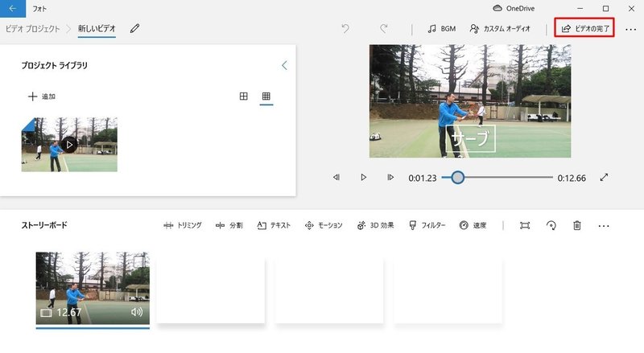Open カスタム オーディオ settings
The image size is (644, 353).
pyautogui.click(x=500, y=29)
